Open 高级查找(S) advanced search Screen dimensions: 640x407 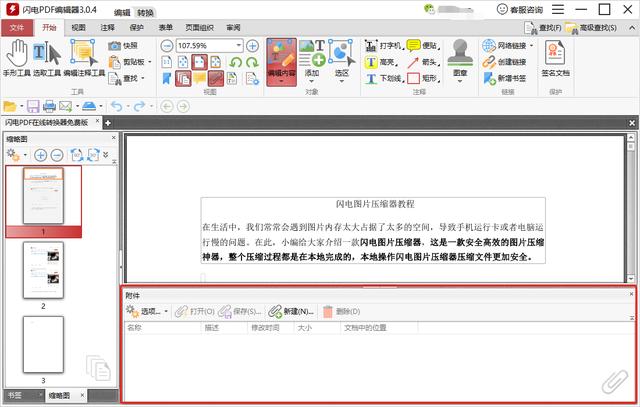(x=591, y=28)
